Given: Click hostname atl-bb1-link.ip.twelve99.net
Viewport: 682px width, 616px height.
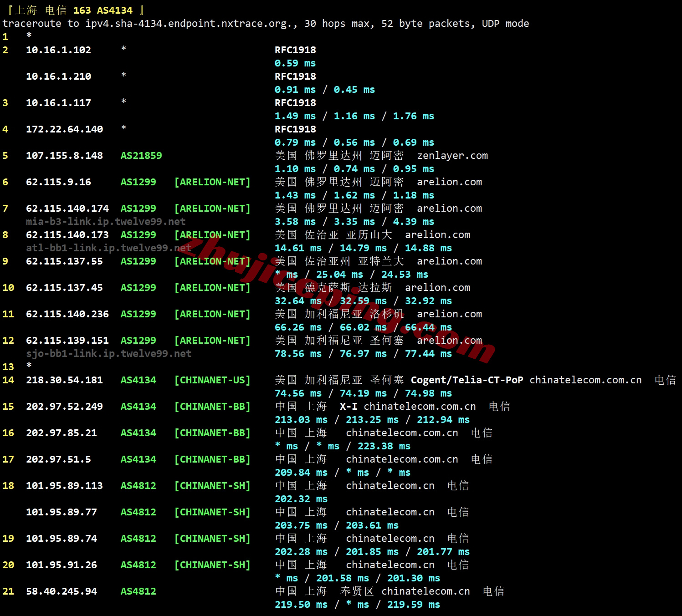Looking at the screenshot, I should click(108, 248).
